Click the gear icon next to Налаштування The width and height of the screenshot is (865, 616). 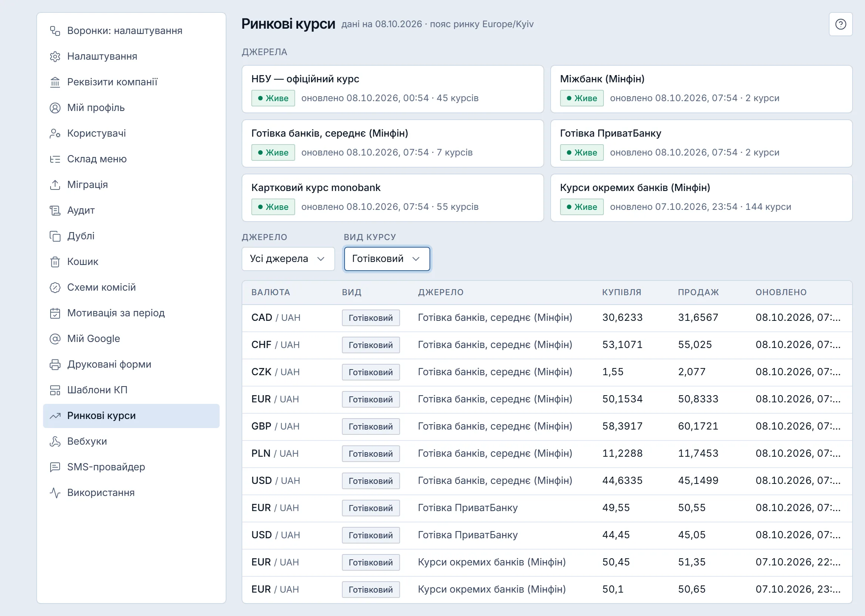55,57
